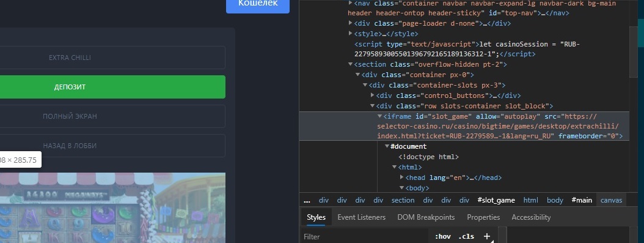The width and height of the screenshot is (644, 243).
Task: Collapse the div container px-0 node
Action: (x=357, y=75)
